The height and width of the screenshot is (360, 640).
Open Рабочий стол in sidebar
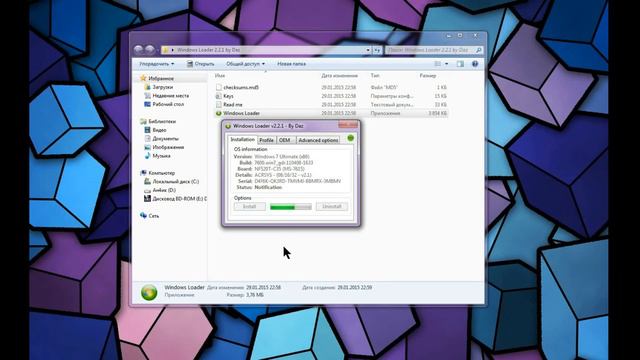(x=168, y=104)
